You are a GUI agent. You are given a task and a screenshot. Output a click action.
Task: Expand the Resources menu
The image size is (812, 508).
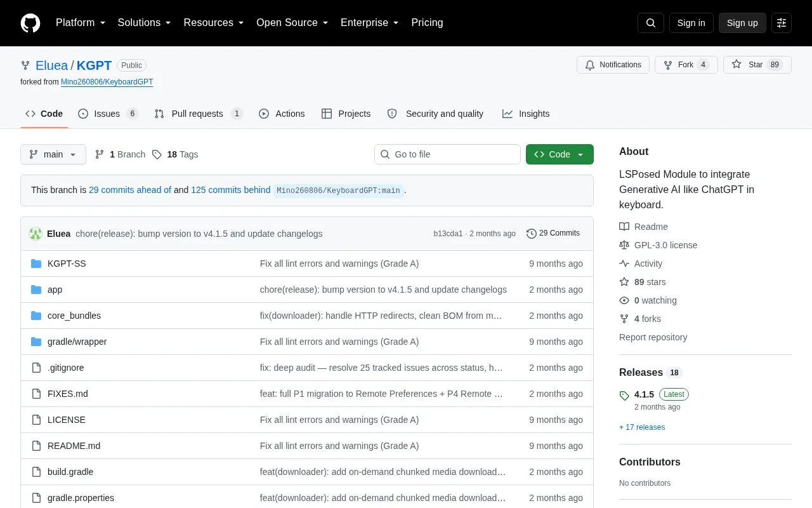[213, 23]
